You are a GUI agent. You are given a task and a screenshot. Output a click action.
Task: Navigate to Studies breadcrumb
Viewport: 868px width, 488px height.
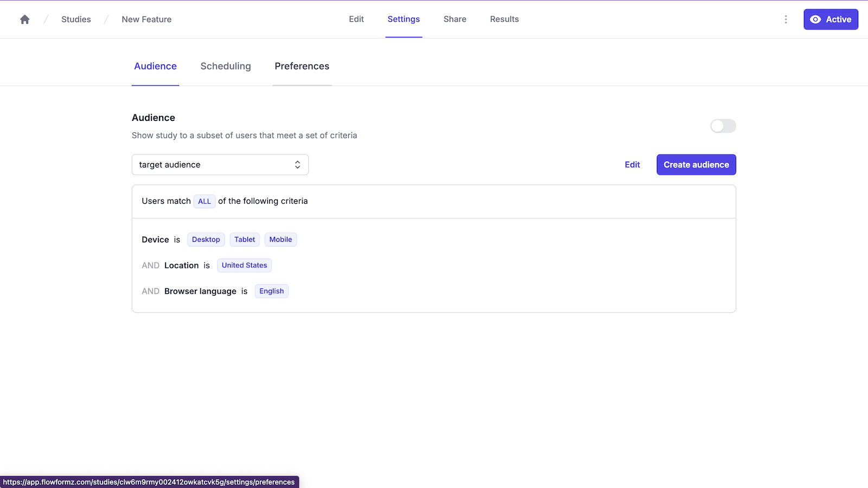(x=76, y=20)
